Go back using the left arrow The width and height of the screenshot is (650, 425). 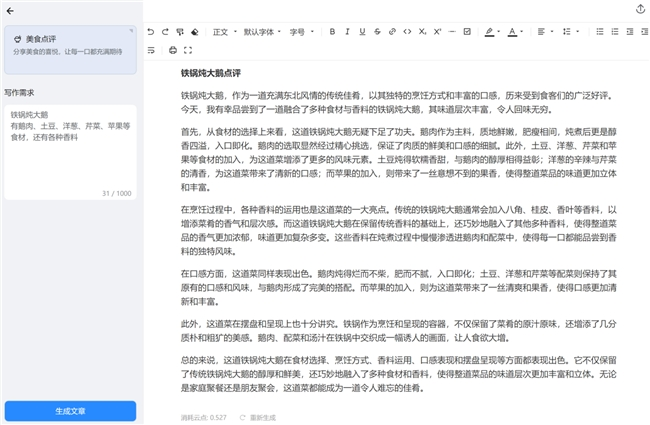pos(8,9)
